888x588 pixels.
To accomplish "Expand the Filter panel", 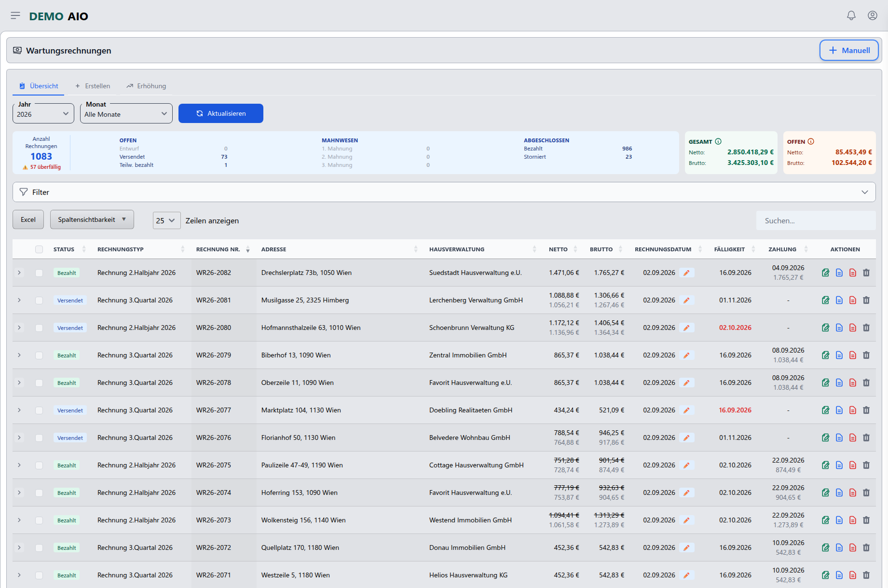I will tap(444, 192).
